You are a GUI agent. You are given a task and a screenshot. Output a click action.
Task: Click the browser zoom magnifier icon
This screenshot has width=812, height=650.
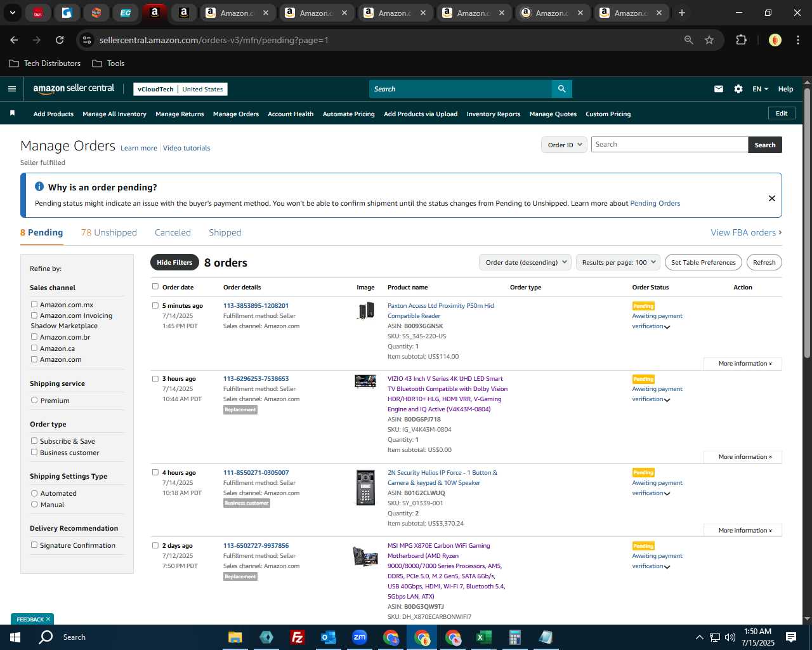[x=689, y=40]
